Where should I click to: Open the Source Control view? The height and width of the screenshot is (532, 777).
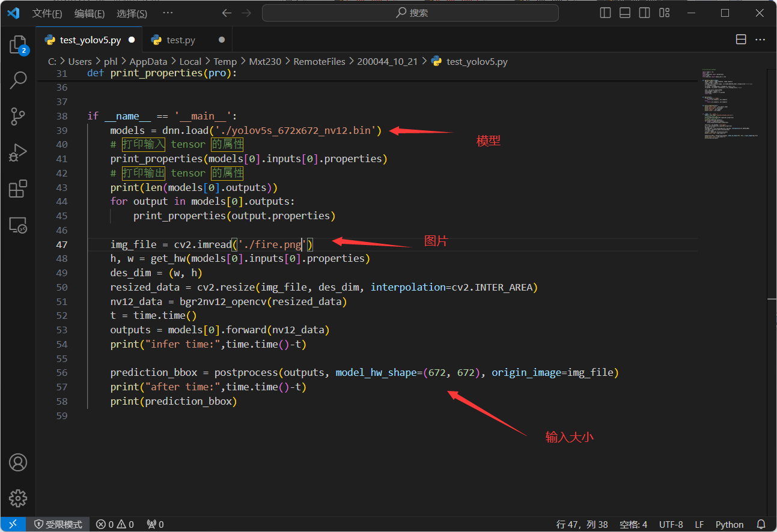click(x=18, y=116)
